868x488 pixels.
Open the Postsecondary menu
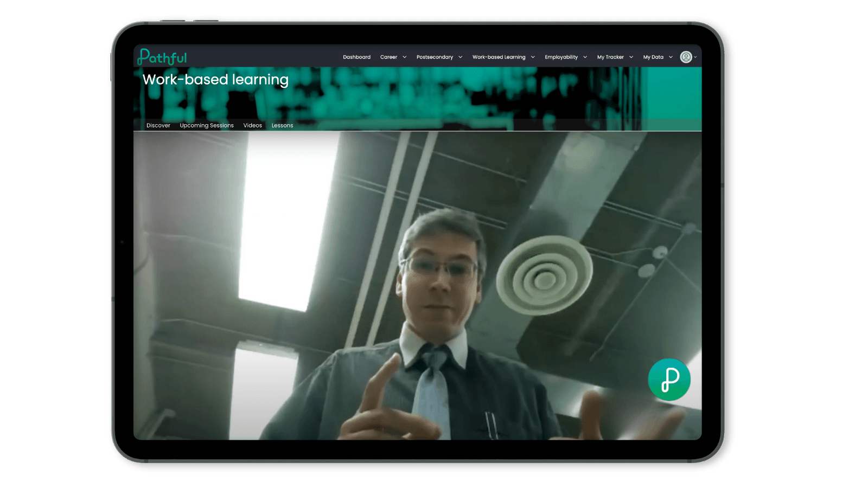[x=435, y=57]
